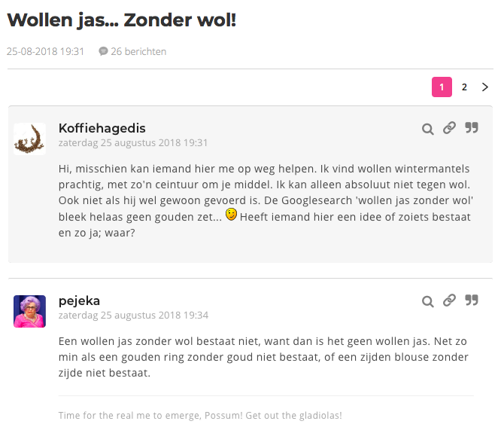This screenshot has width=504, height=424.
Task: Quote pejeka's reply with the quote icon
Action: (472, 300)
